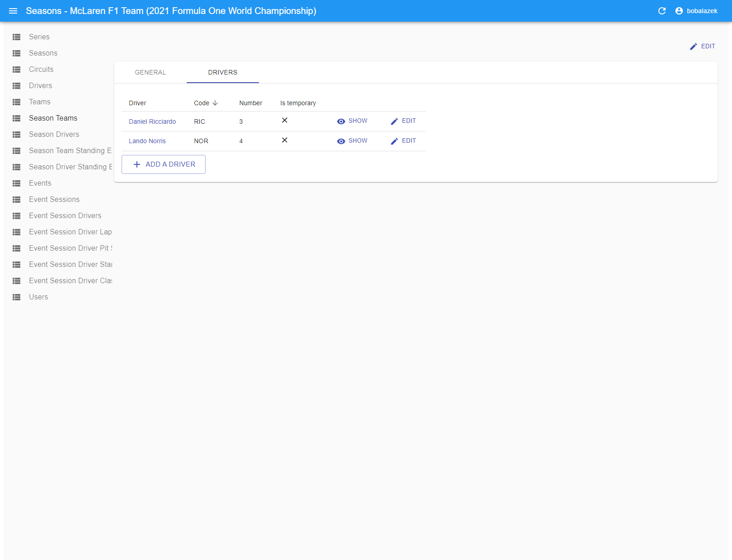The image size is (732, 560).
Task: Click the list icon beside Users
Action: pyautogui.click(x=17, y=297)
